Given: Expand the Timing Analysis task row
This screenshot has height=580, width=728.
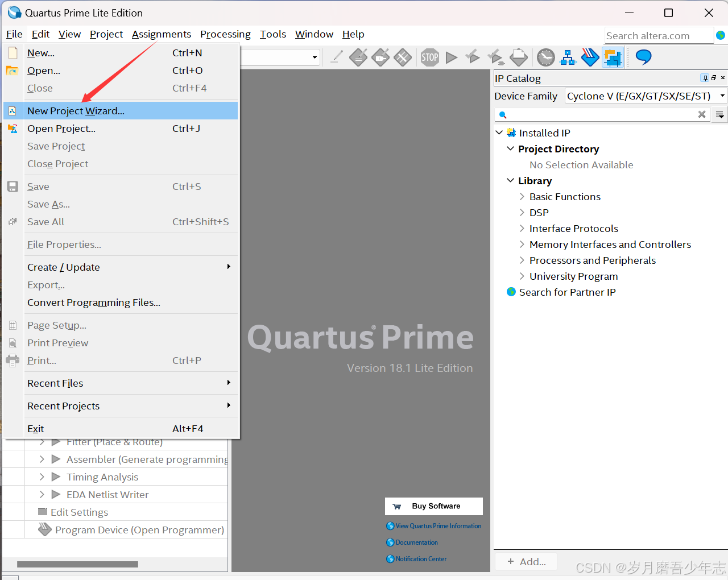Looking at the screenshot, I should point(42,477).
